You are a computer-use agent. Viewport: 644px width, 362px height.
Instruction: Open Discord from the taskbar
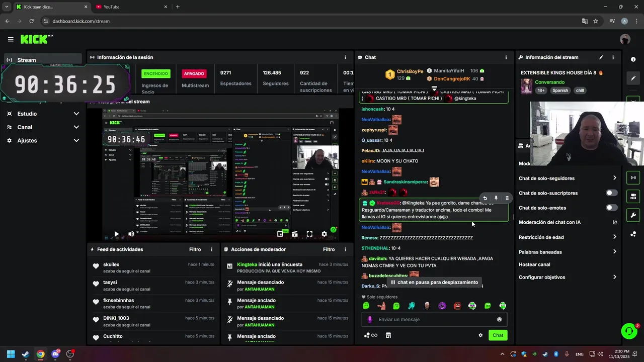[55, 354]
